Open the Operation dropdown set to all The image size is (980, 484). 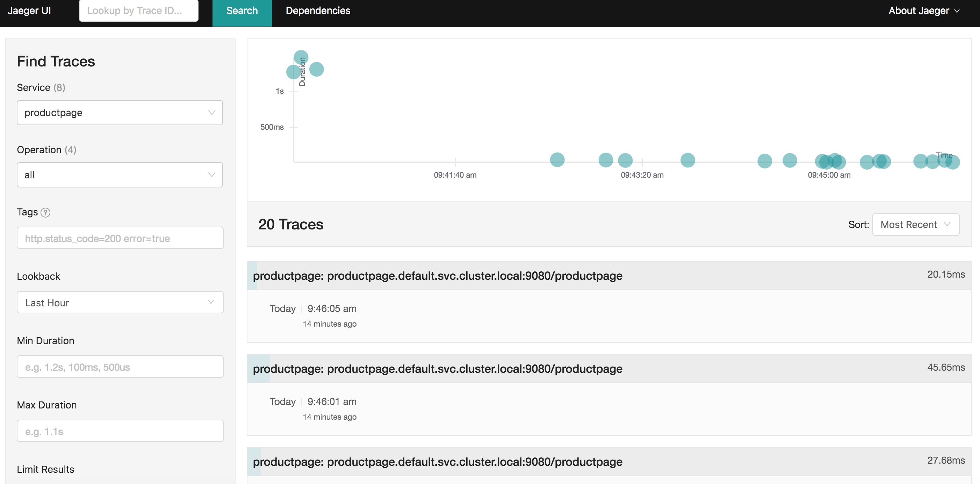point(120,175)
